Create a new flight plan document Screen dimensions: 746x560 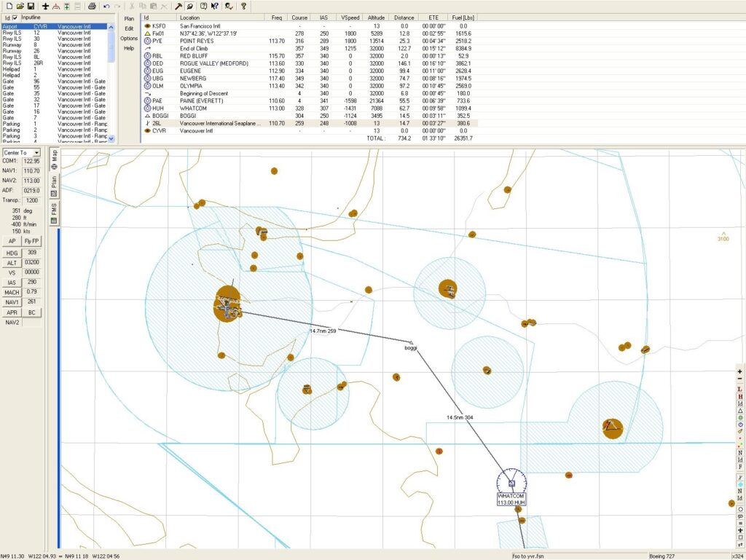click(10, 6)
